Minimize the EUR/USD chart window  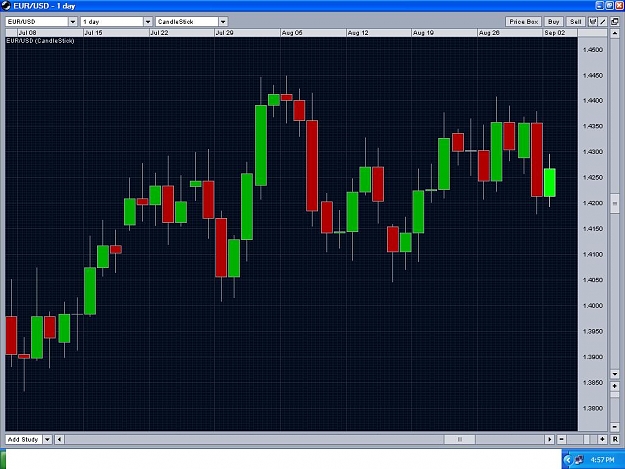pyautogui.click(x=599, y=6)
